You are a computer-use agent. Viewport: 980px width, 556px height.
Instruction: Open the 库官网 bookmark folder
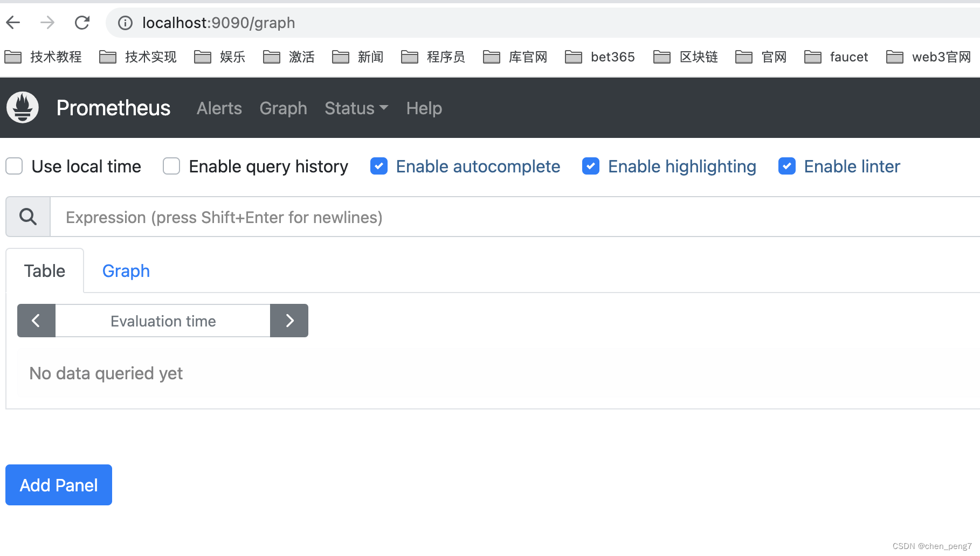[x=515, y=57]
